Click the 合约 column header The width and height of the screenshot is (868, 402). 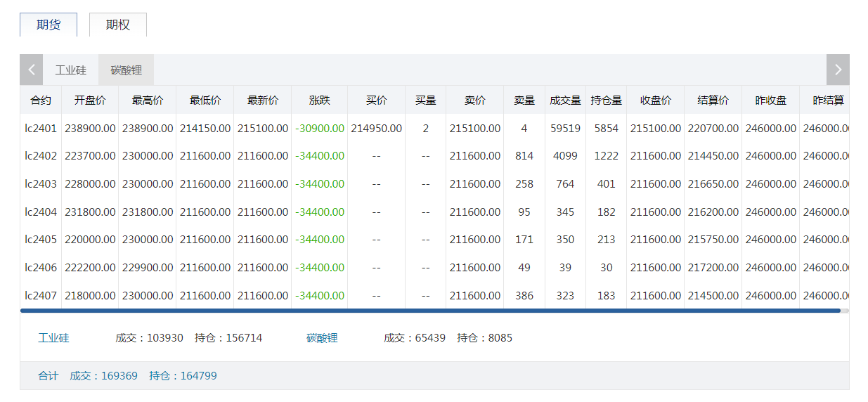pyautogui.click(x=41, y=100)
